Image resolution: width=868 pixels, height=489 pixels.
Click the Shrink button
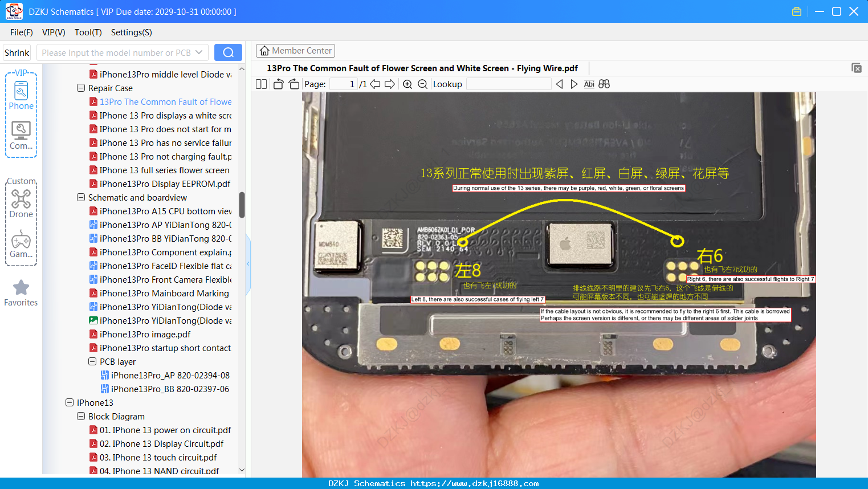(17, 52)
